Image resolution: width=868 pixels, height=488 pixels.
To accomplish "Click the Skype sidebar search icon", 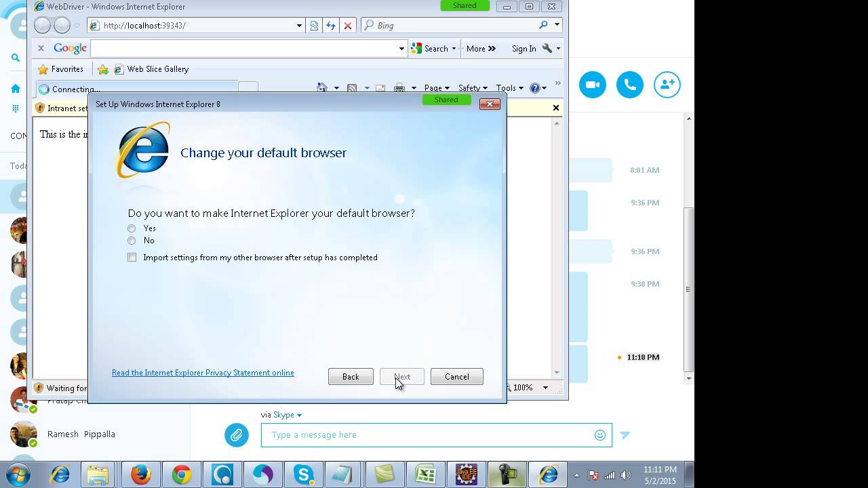I will pos(16,58).
